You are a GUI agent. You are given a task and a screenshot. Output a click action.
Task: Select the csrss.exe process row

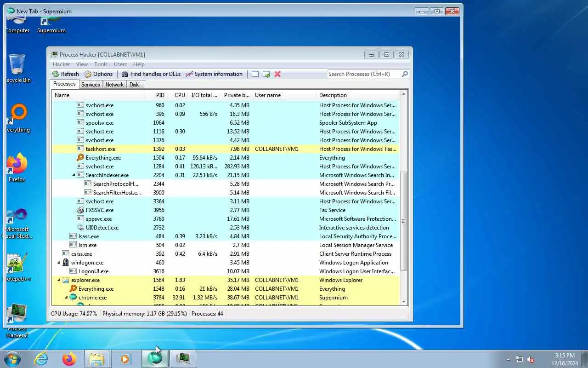(226, 254)
